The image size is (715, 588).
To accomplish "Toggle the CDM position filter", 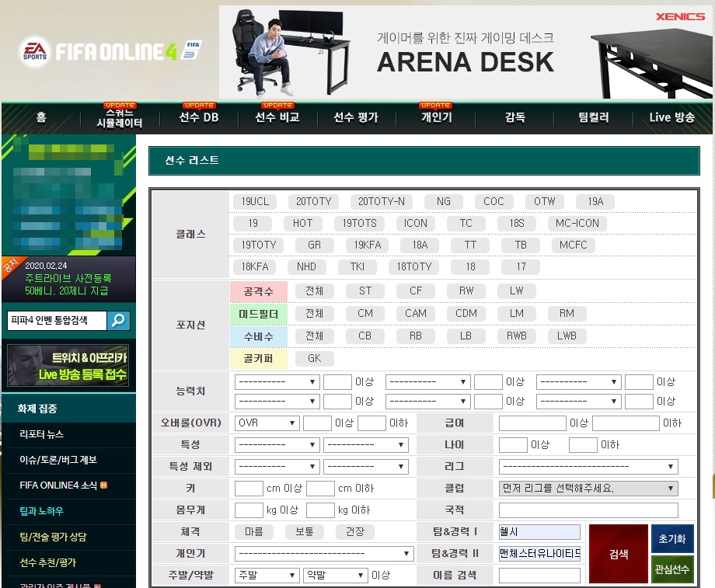I will coord(466,314).
